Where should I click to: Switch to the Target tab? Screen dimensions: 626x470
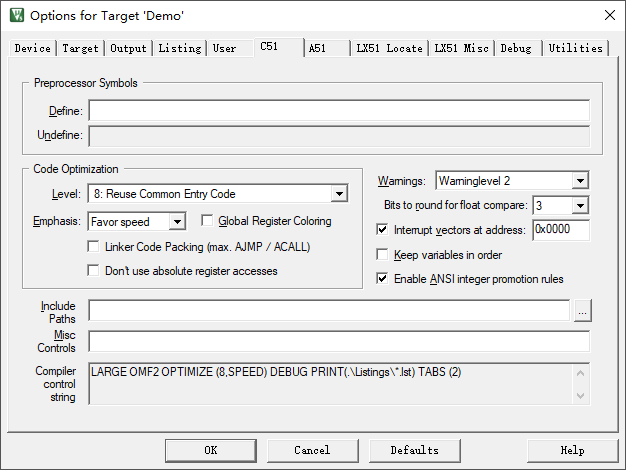[80, 48]
